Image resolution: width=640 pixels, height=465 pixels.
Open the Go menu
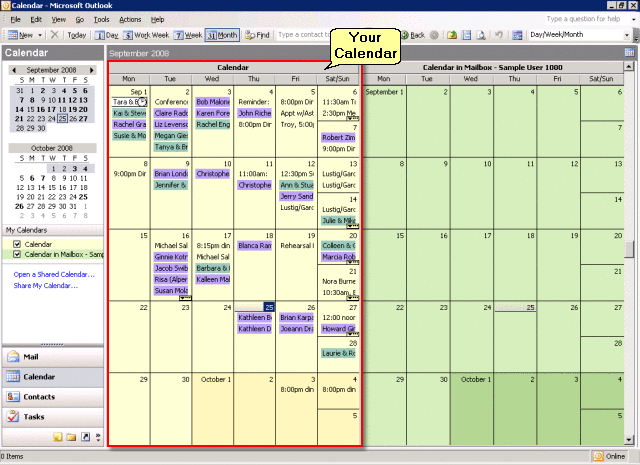(x=80, y=19)
